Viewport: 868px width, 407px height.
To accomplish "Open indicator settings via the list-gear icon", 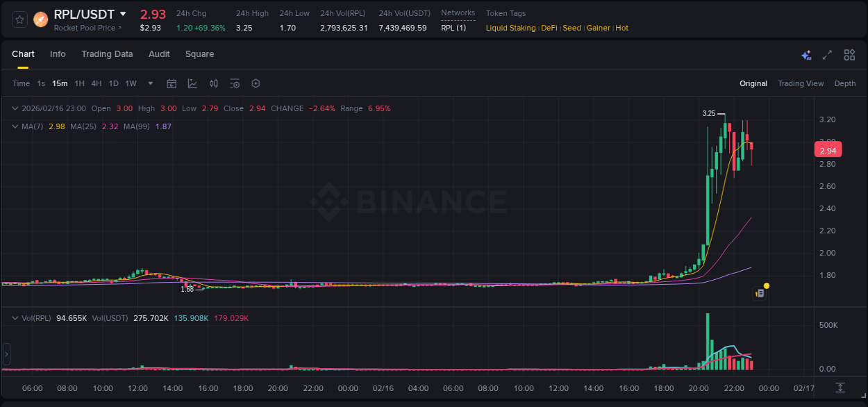I will [235, 83].
